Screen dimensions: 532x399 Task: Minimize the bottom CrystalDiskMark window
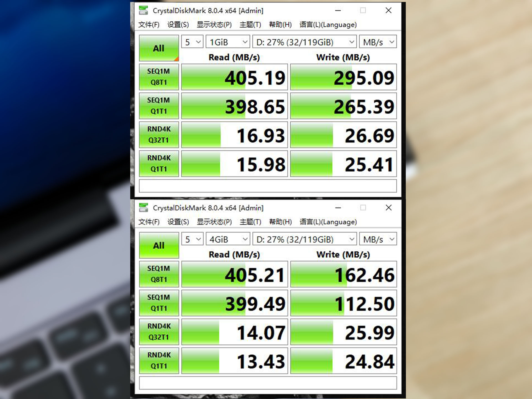click(x=338, y=208)
